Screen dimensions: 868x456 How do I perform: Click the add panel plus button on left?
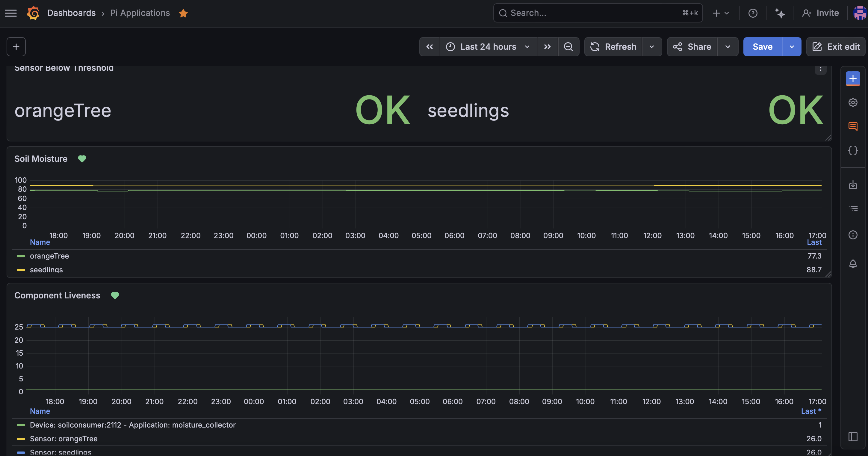[x=16, y=47]
